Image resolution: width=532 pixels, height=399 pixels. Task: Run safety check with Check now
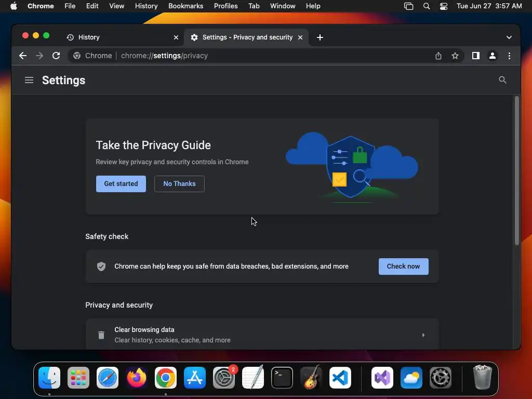(403, 267)
